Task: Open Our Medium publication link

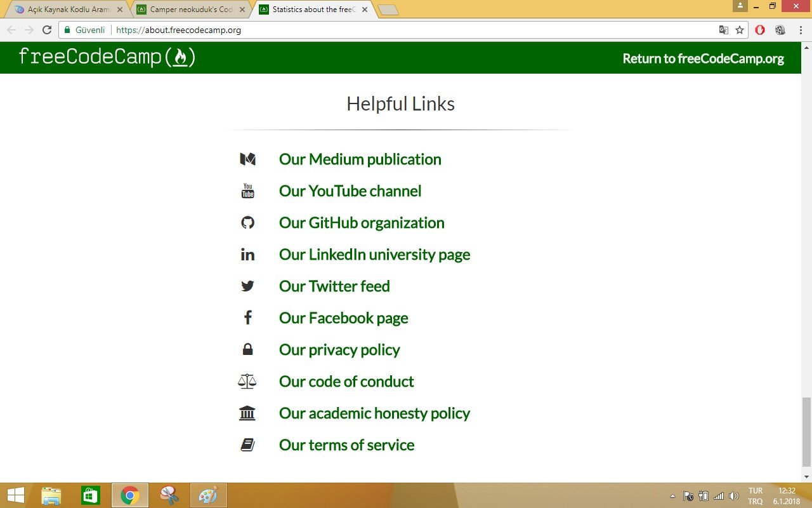Action: click(x=360, y=159)
